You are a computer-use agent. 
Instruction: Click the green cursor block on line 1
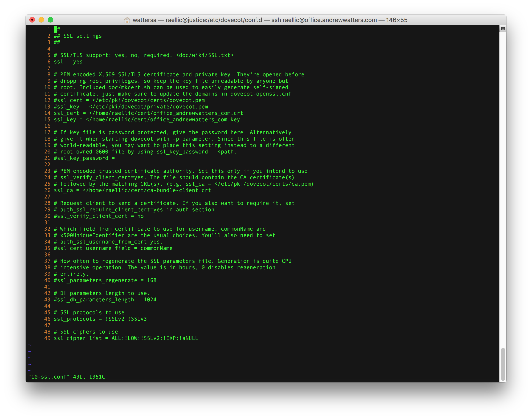(x=55, y=29)
